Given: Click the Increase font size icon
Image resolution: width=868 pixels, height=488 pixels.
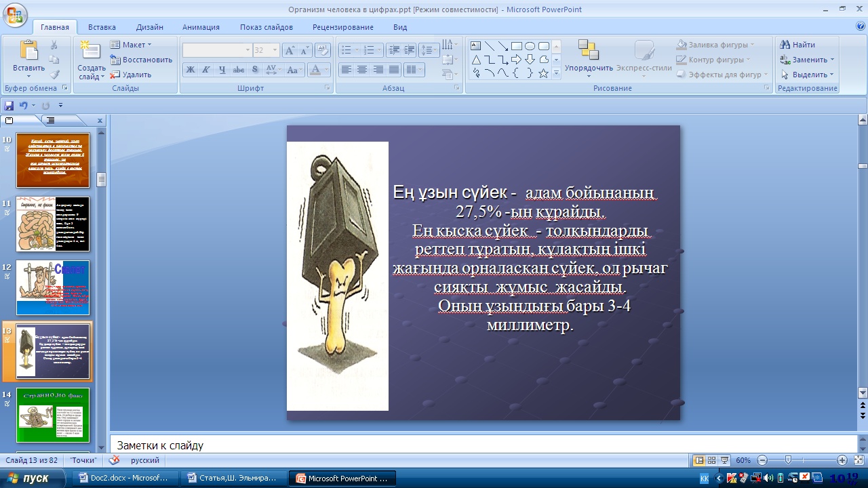Looking at the screenshot, I should (290, 50).
